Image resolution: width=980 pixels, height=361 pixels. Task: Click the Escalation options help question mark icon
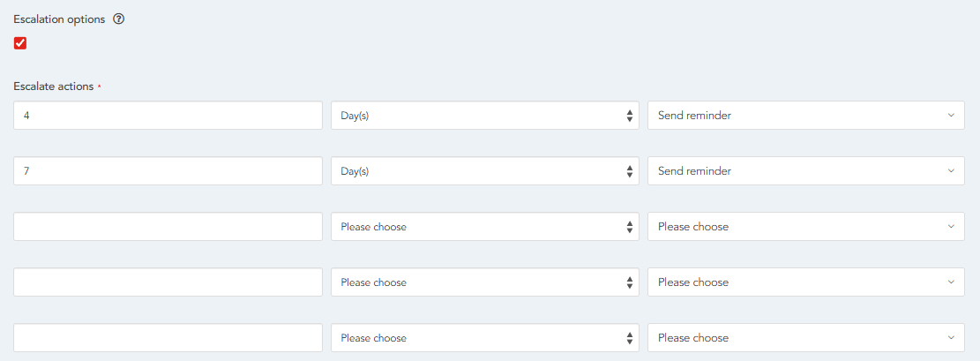click(119, 19)
